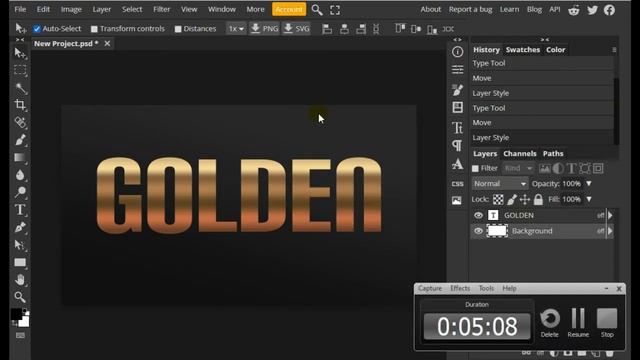640x360 pixels.
Task: Open the Info panel icon
Action: [x=458, y=52]
